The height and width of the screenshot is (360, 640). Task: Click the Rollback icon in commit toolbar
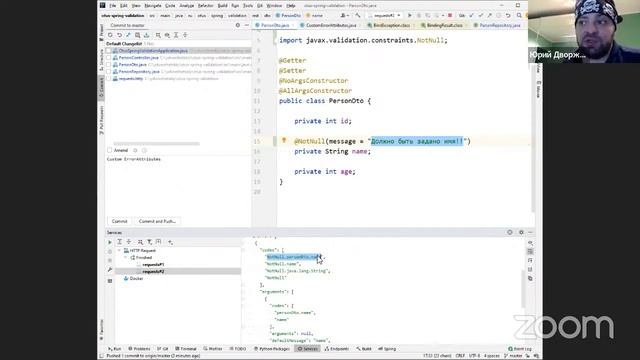click(119, 35)
